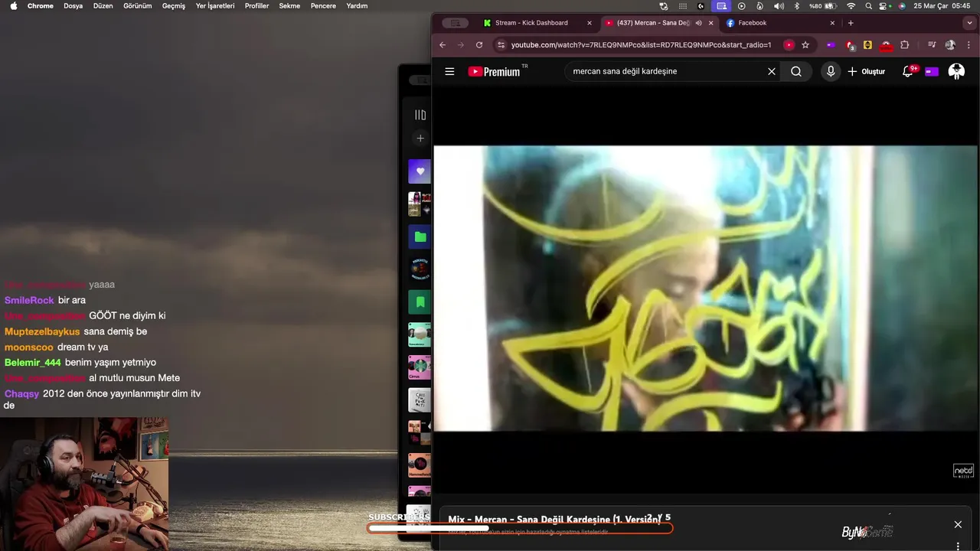Open Liked Songs heart in Spotify sidebar
The height and width of the screenshot is (551, 980).
click(x=420, y=171)
